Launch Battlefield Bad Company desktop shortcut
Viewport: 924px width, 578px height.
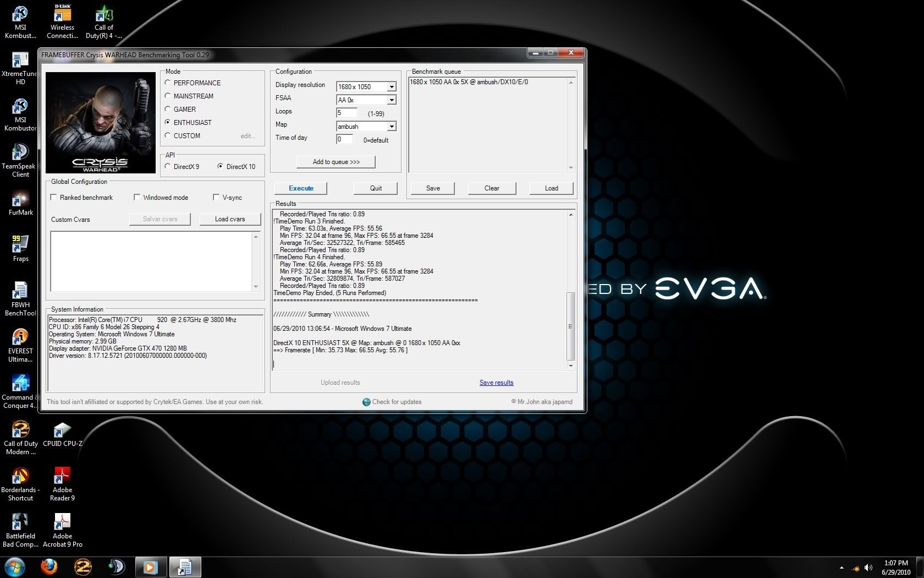pyautogui.click(x=20, y=531)
